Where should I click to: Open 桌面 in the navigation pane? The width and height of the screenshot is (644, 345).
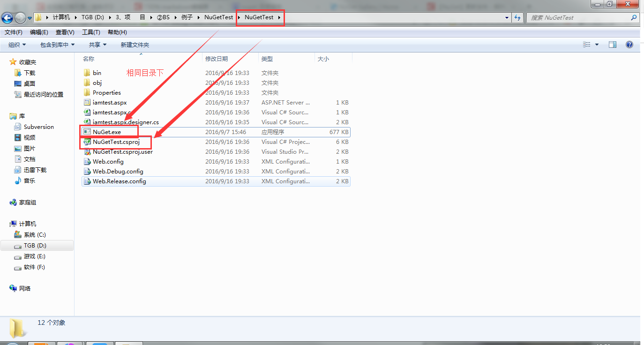(30, 83)
